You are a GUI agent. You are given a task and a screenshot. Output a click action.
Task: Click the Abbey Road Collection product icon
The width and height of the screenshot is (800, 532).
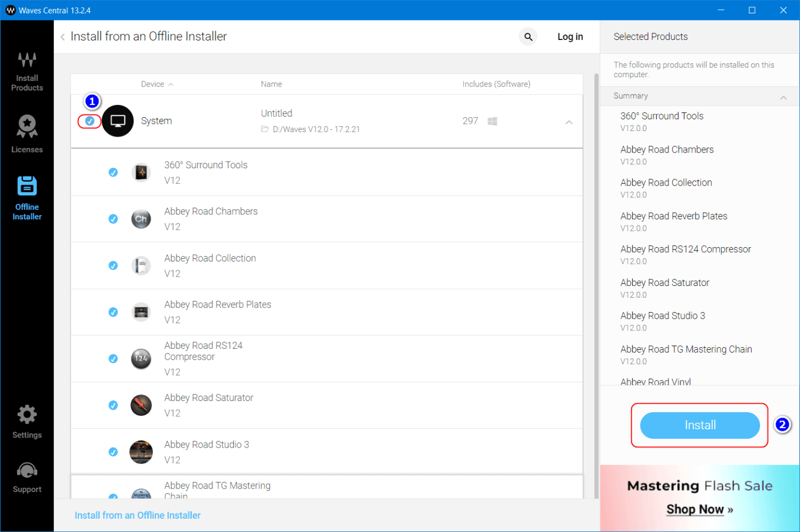141,265
